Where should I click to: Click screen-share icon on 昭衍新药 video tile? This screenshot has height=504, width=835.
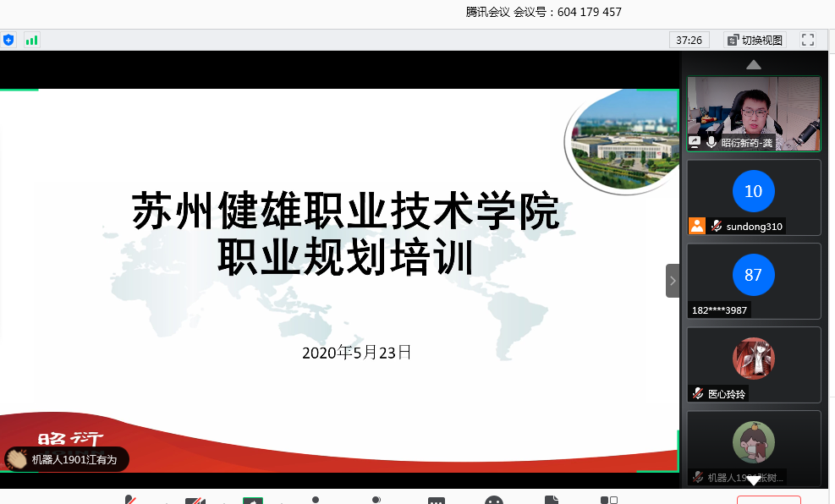coord(695,143)
